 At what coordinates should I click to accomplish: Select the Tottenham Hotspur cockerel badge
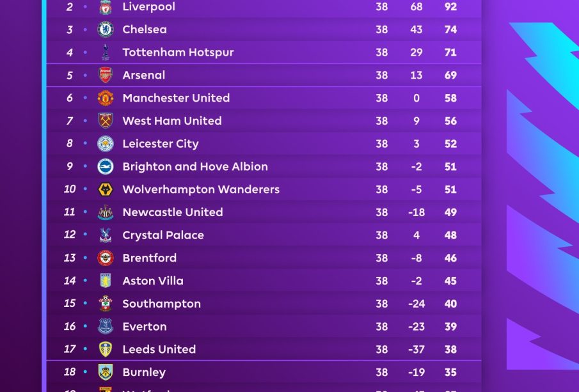[106, 52]
